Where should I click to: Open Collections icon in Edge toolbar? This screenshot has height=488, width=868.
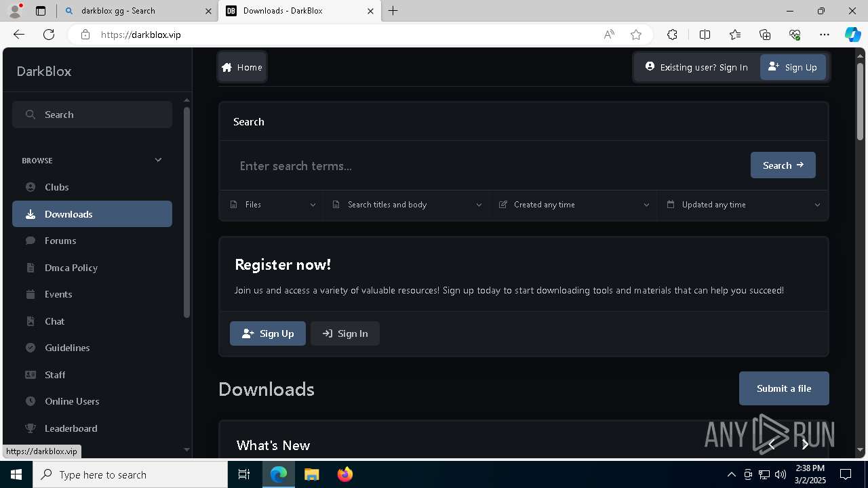point(765,35)
